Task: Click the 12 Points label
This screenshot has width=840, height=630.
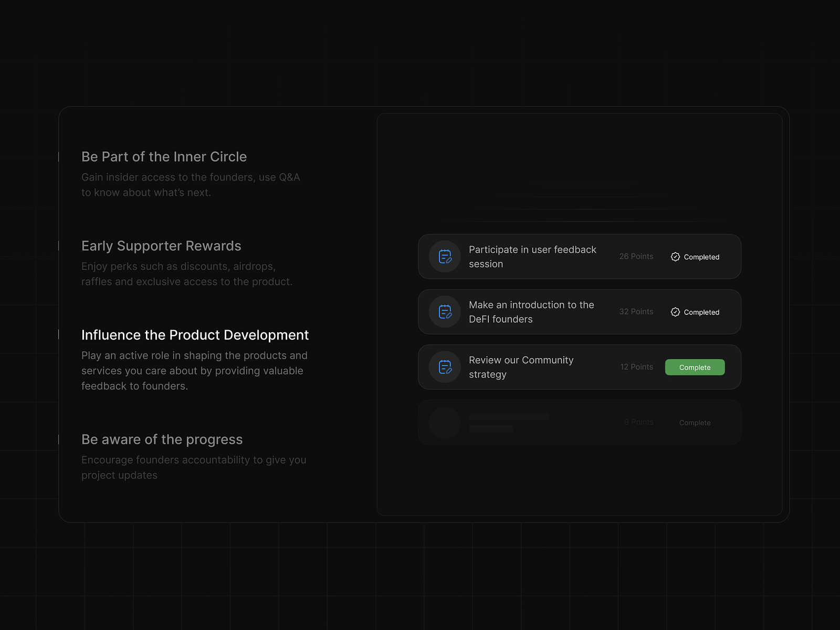Action: [637, 366]
